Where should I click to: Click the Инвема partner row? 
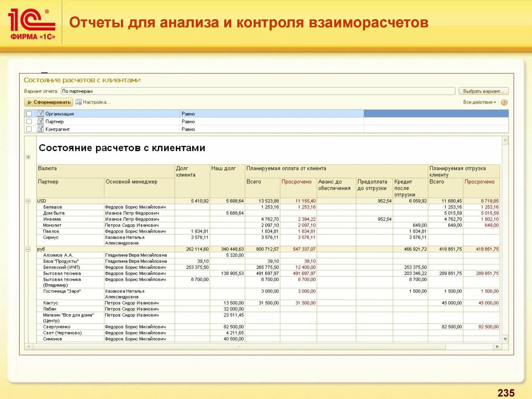[268, 219]
